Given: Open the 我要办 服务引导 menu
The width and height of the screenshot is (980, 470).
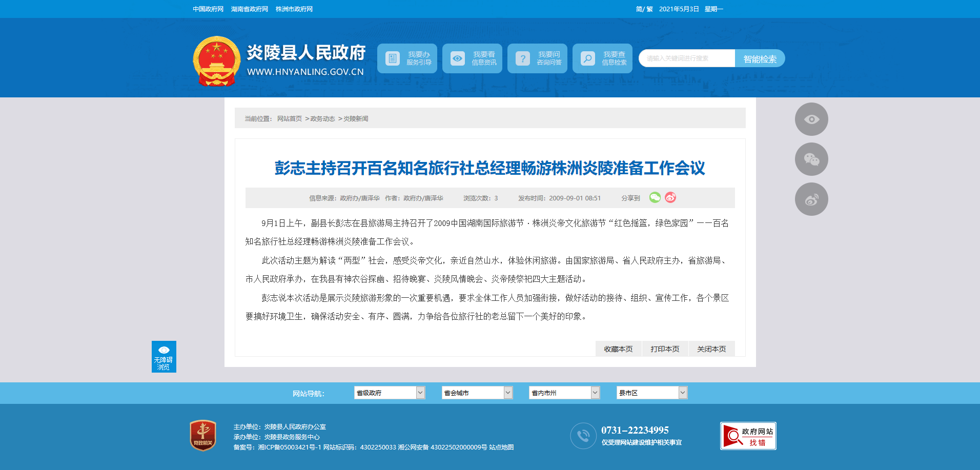Looking at the screenshot, I should point(407,58).
